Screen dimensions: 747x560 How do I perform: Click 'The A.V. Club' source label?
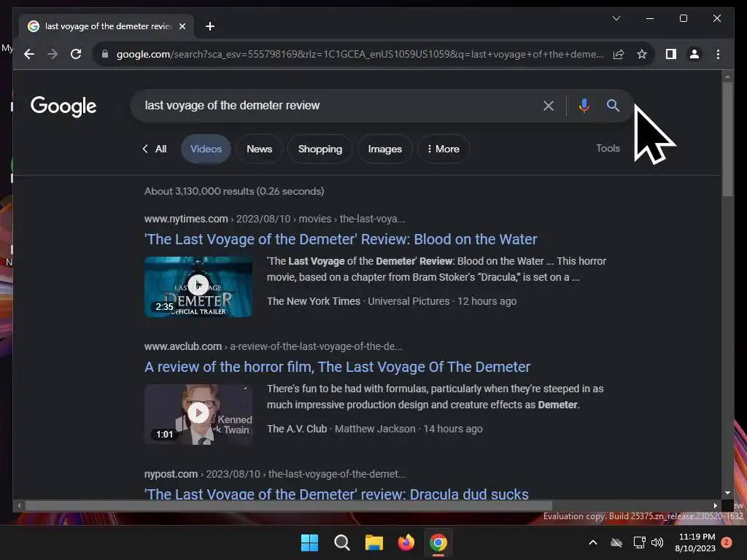pos(297,429)
